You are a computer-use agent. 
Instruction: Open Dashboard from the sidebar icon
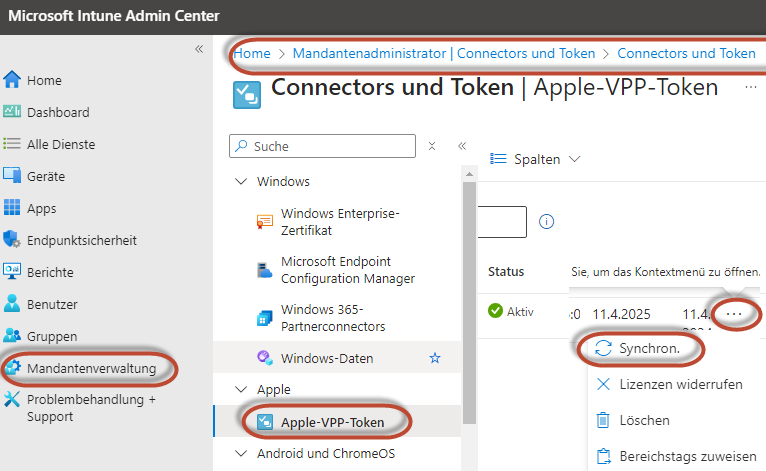point(13,112)
